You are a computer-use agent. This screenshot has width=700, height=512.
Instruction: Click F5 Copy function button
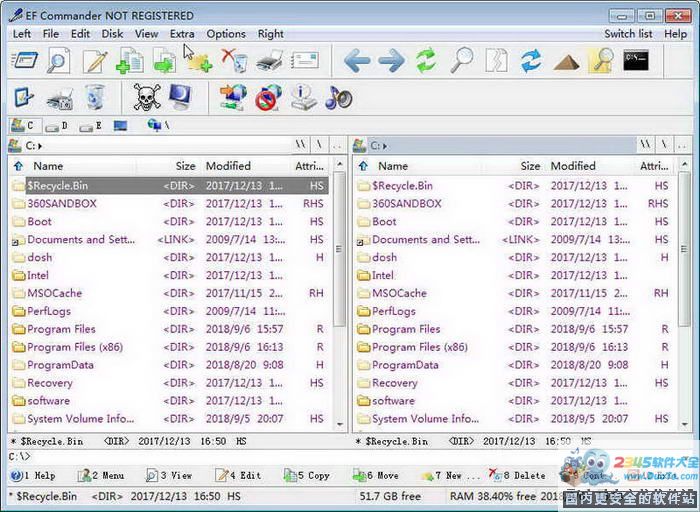[x=307, y=476]
